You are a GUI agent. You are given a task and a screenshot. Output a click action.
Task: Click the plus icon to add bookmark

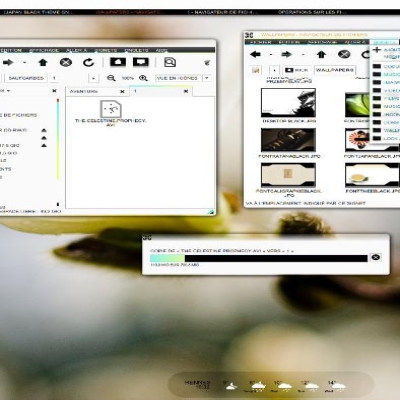(377, 50)
